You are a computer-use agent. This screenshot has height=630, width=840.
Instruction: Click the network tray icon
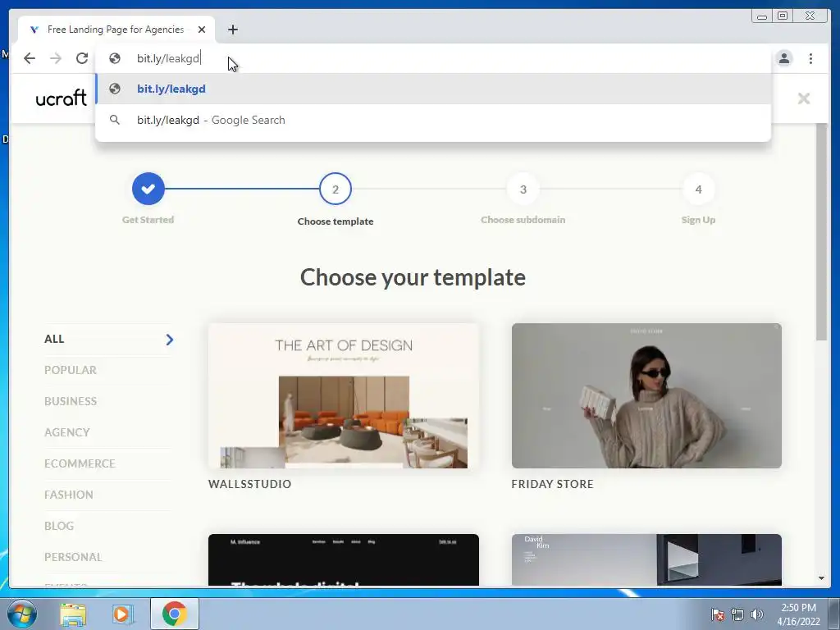737,614
